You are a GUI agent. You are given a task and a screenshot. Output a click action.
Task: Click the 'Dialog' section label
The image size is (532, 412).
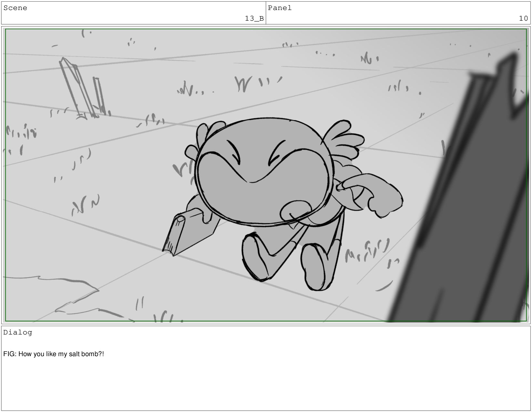coord(18,333)
